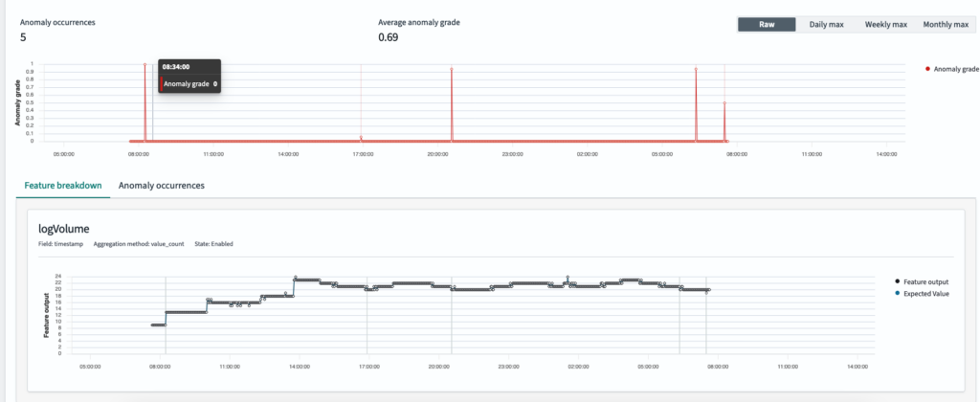Switch chart to Monthly max
This screenshot has height=402, width=980.
click(945, 24)
